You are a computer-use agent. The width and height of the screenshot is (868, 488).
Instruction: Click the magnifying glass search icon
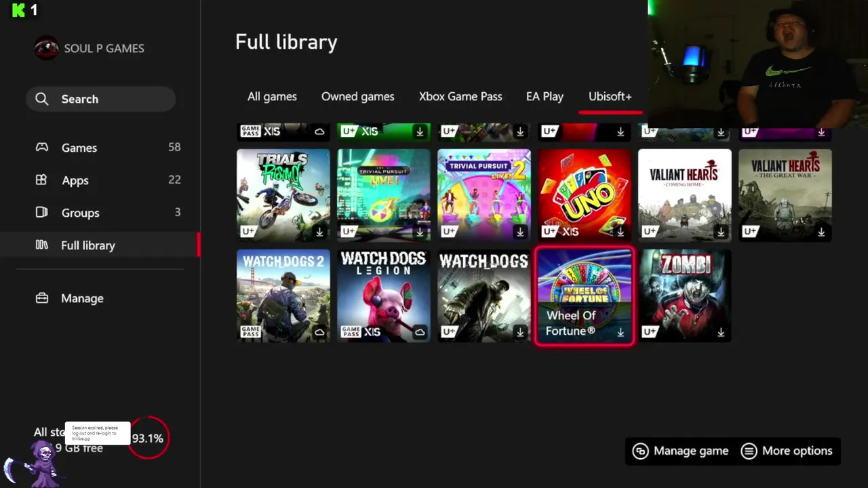42,99
